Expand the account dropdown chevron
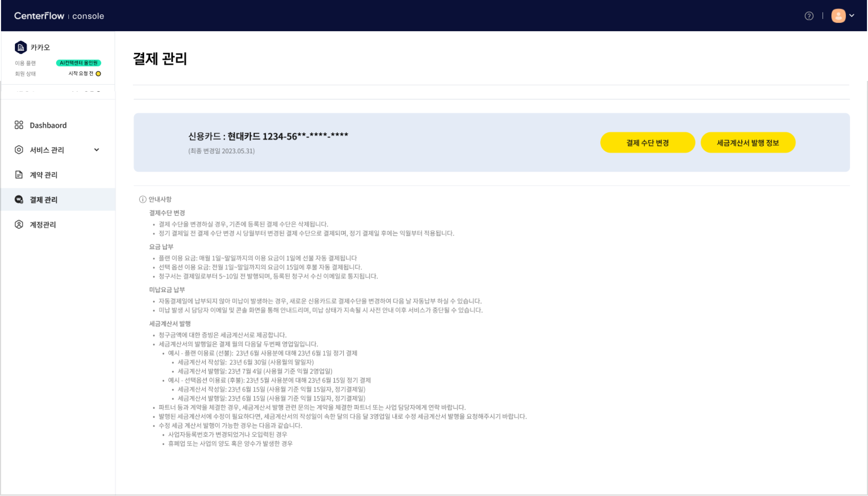Viewport: 868px width, 496px height. [852, 15]
